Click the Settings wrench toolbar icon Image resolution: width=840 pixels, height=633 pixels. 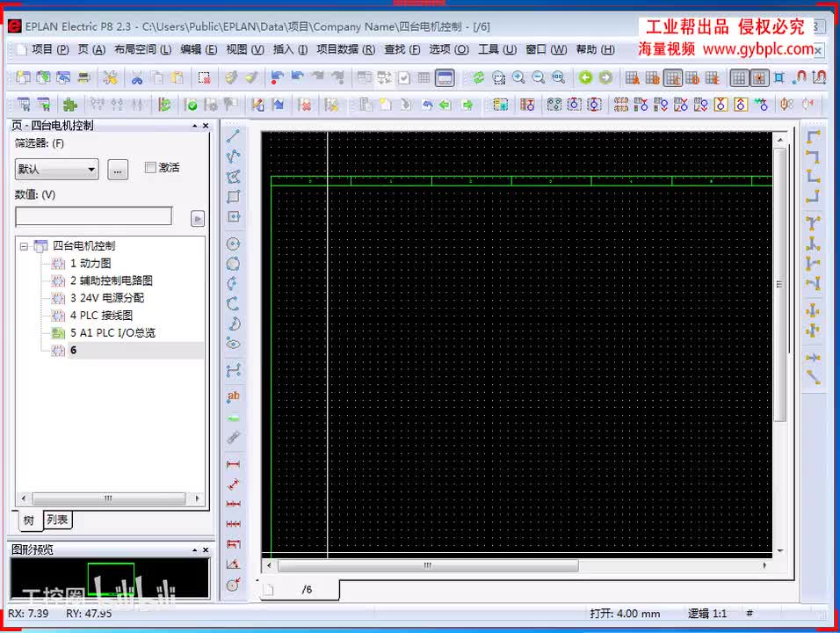click(x=111, y=78)
